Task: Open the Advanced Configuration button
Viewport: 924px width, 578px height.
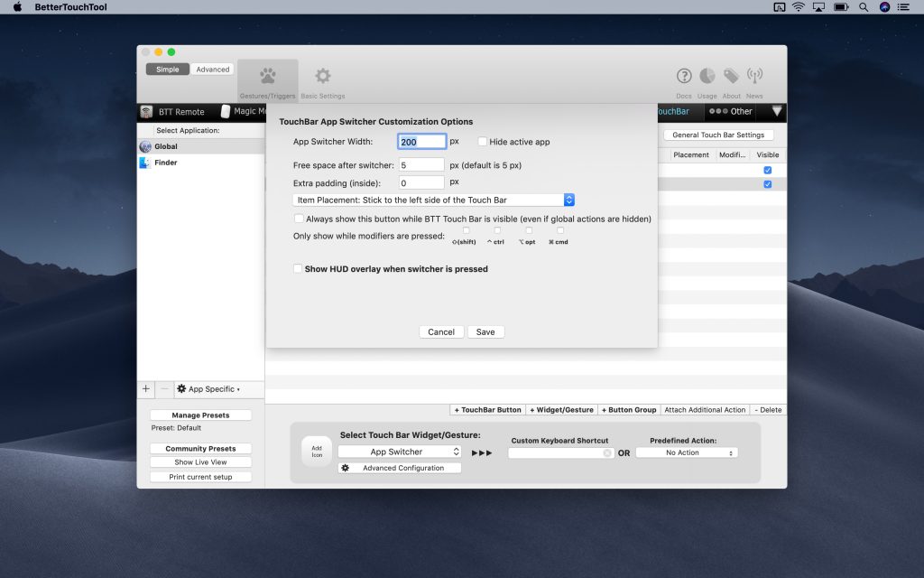Action: [x=400, y=468]
